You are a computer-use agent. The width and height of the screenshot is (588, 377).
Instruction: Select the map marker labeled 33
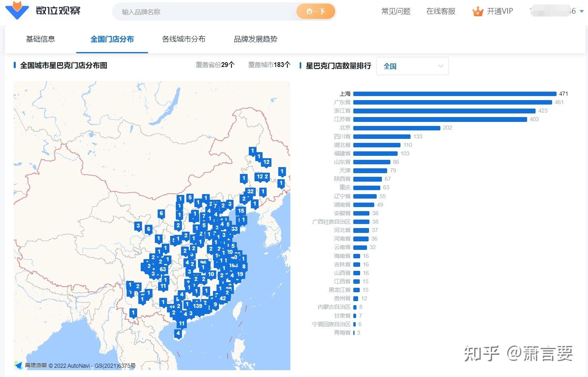tap(234, 229)
